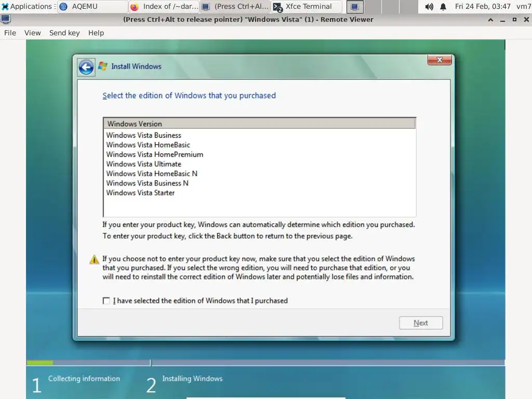
Task: Open the View menu
Action: click(32, 33)
